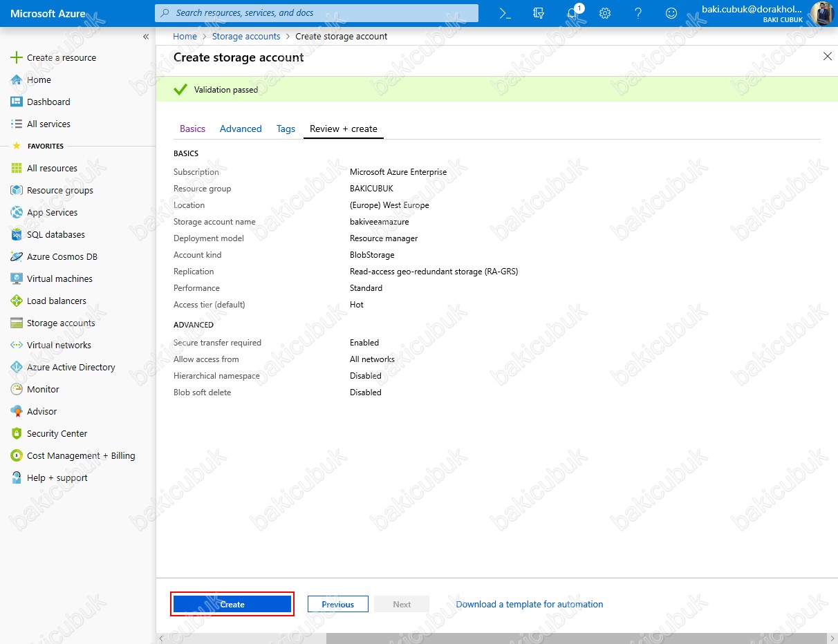Click the Dashboard sidebar icon

pos(17,102)
